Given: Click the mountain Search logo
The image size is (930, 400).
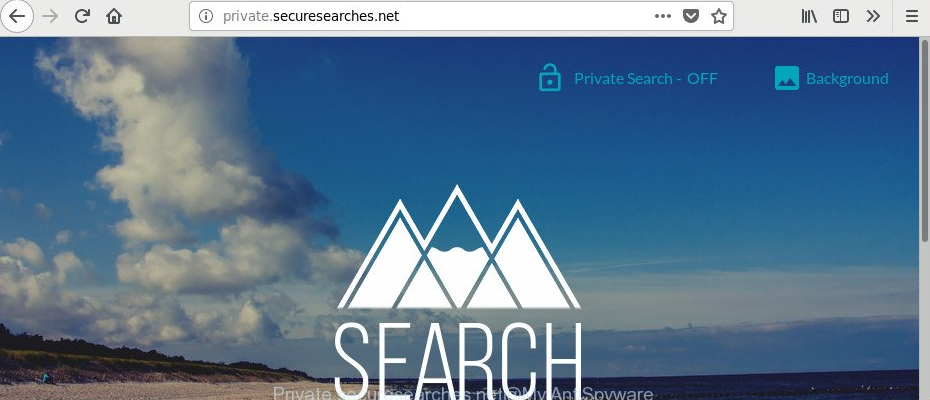Looking at the screenshot, I should coord(458,247).
